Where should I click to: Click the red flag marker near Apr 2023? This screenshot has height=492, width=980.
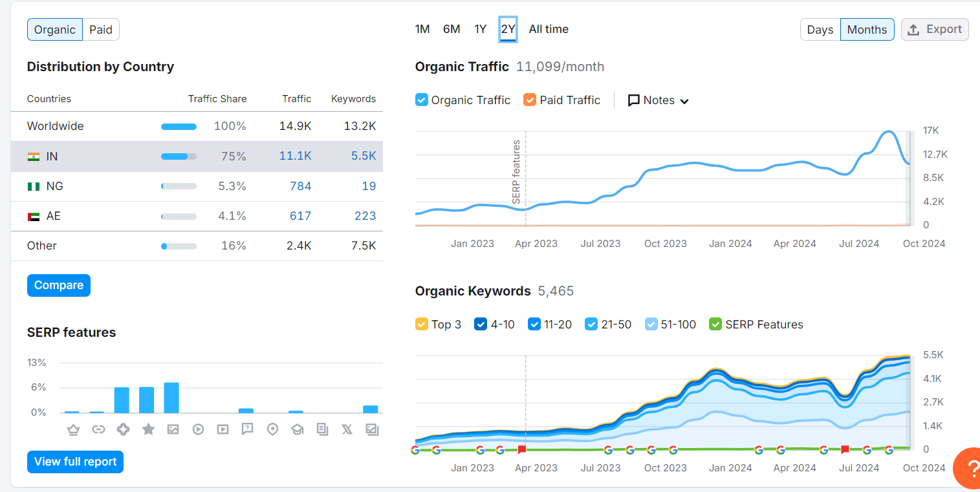coord(522,449)
